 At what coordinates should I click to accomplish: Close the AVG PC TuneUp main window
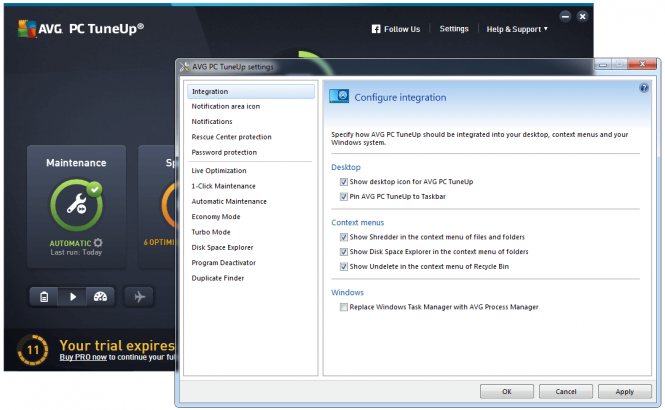click(x=582, y=17)
